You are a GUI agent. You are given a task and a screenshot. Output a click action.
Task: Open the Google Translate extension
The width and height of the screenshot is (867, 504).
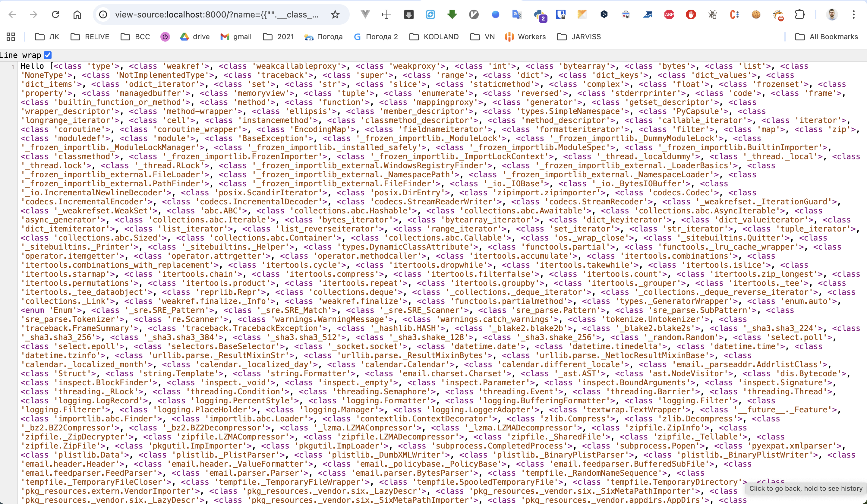click(517, 14)
